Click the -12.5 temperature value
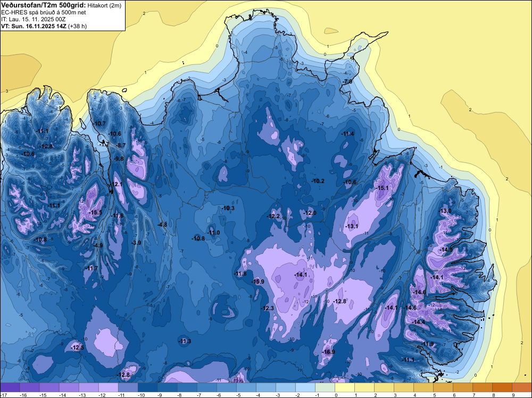Screen dimensions: 532x398 coord(77,347)
